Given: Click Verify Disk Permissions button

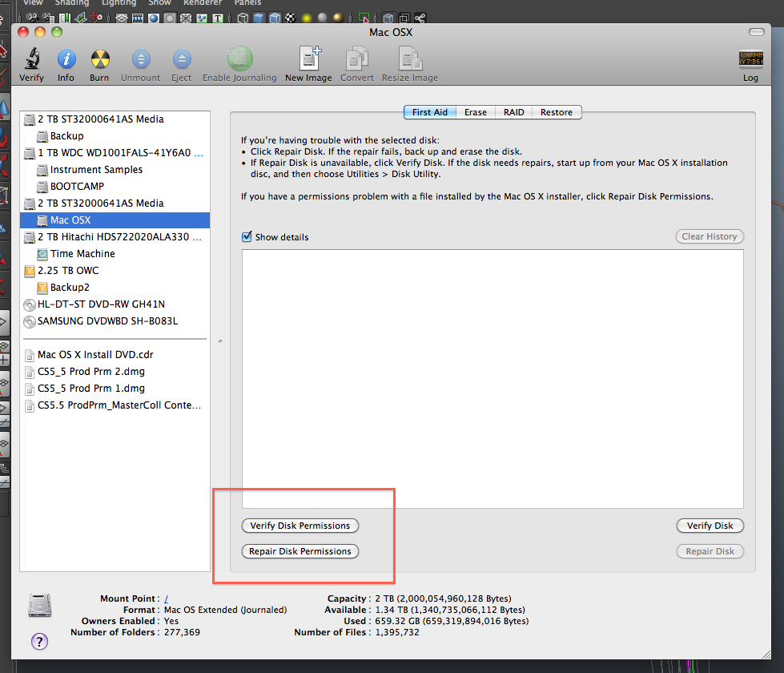Looking at the screenshot, I should [300, 526].
